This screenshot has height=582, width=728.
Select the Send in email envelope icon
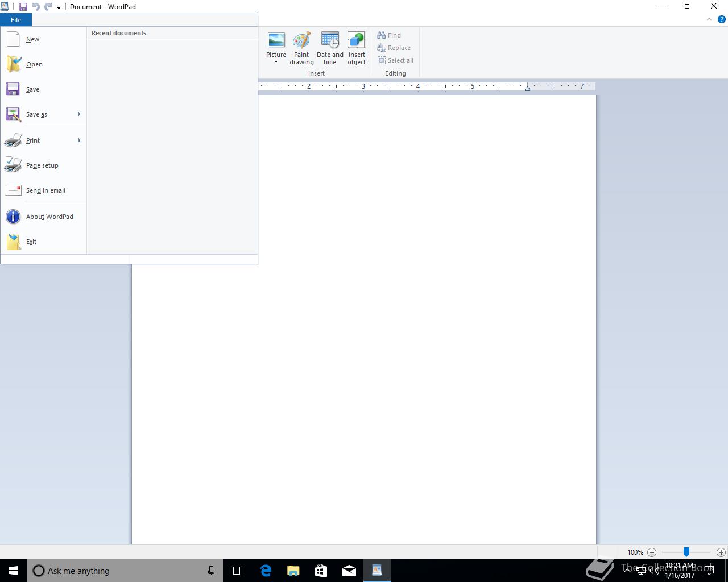coord(13,190)
